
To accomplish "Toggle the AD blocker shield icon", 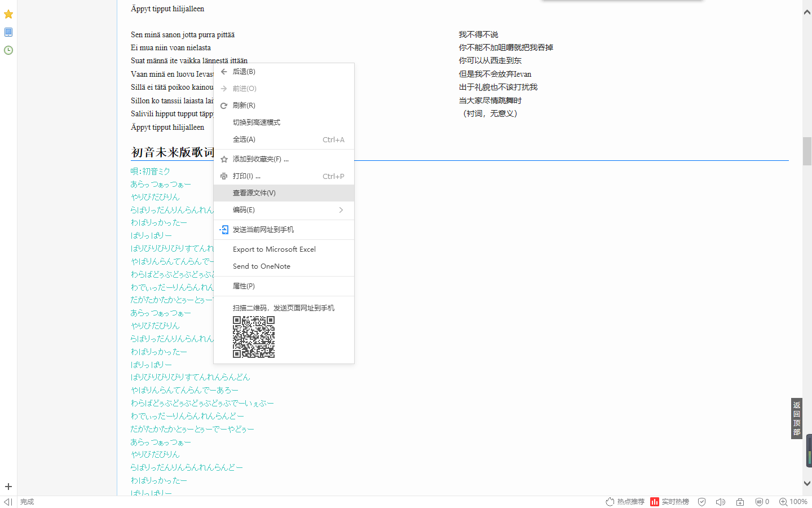I will tap(759, 502).
